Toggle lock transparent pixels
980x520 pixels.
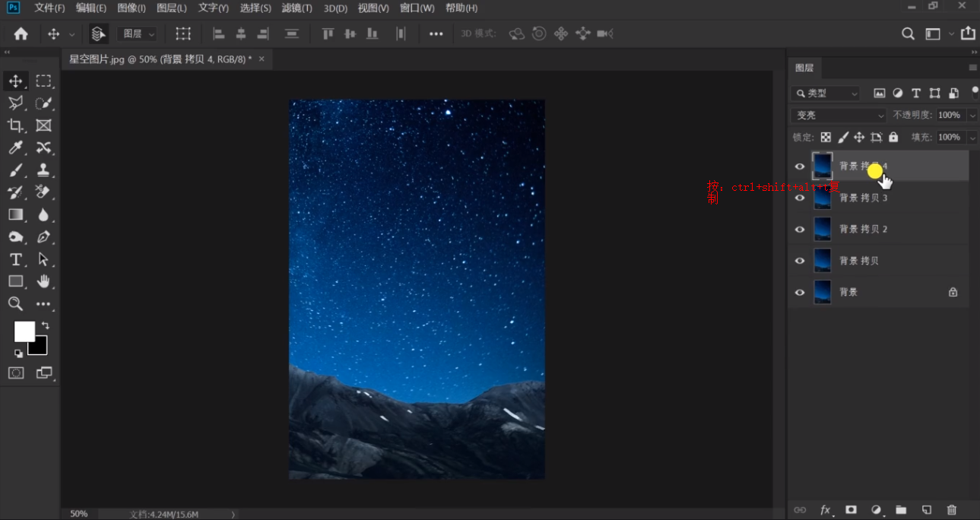[826, 138]
